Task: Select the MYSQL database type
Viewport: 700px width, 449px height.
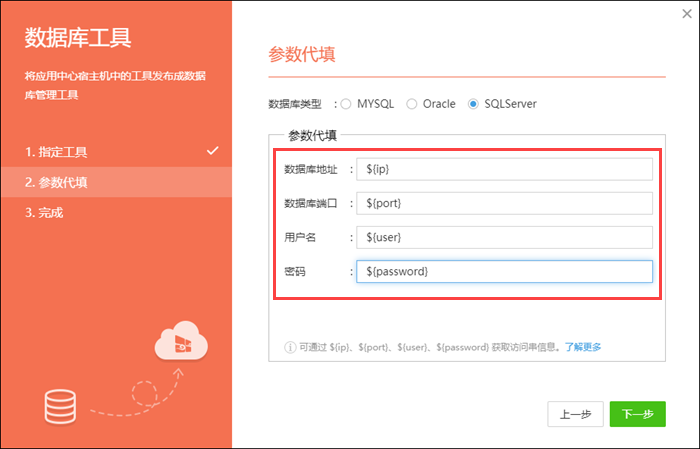Action: tap(346, 104)
